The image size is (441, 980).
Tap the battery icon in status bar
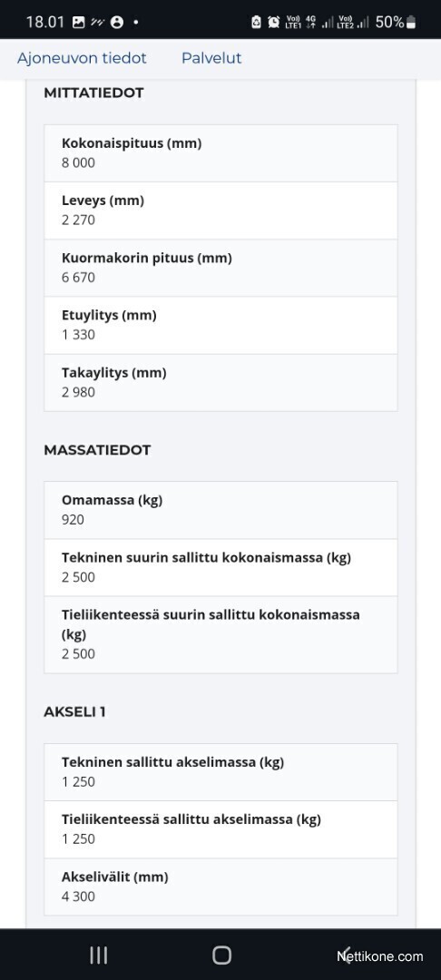coord(410,23)
